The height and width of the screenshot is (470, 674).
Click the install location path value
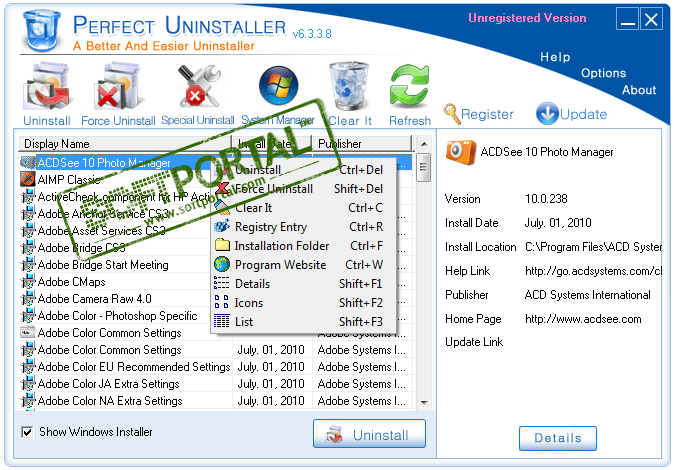coord(593,247)
